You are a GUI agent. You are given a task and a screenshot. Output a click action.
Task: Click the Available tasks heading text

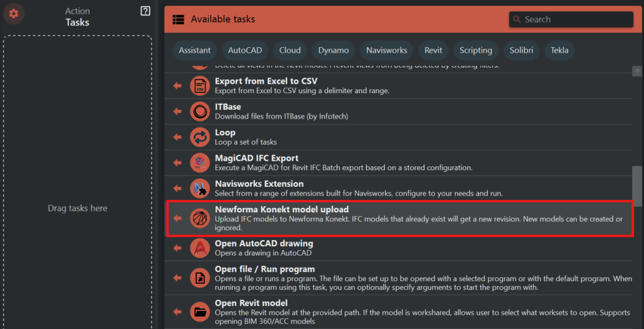pyautogui.click(x=223, y=19)
